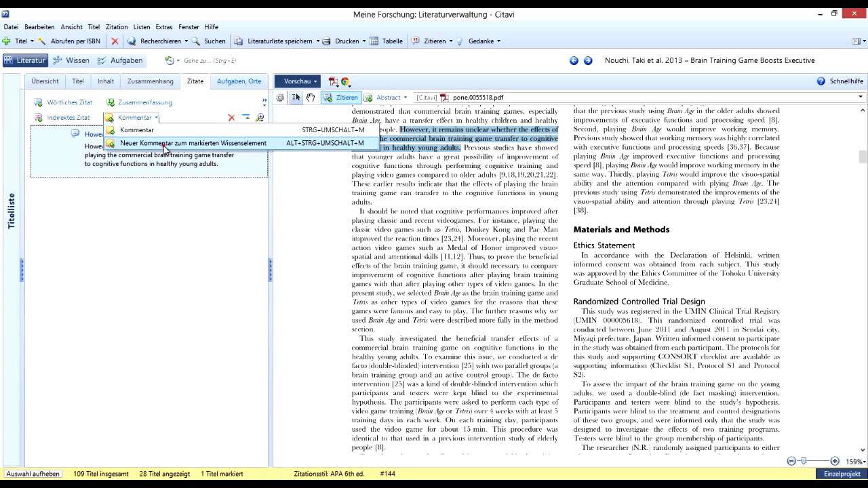The width and height of the screenshot is (868, 488).
Task: Click Zusammenfassung
Action: 138,102
